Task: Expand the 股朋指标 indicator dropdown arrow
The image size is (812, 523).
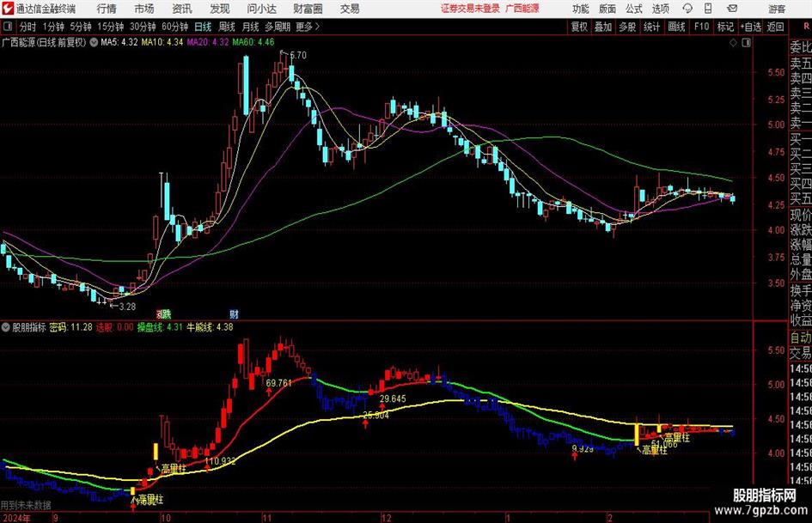Action: click(x=6, y=327)
